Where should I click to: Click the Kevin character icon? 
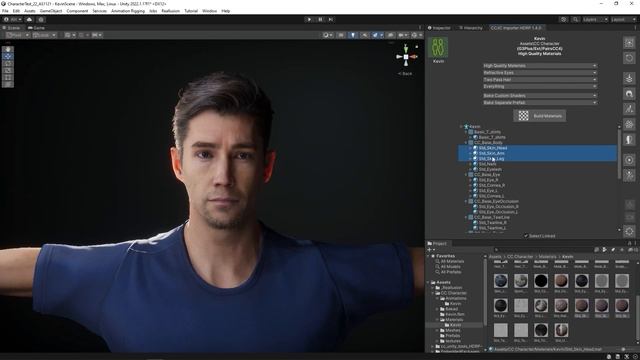438,47
